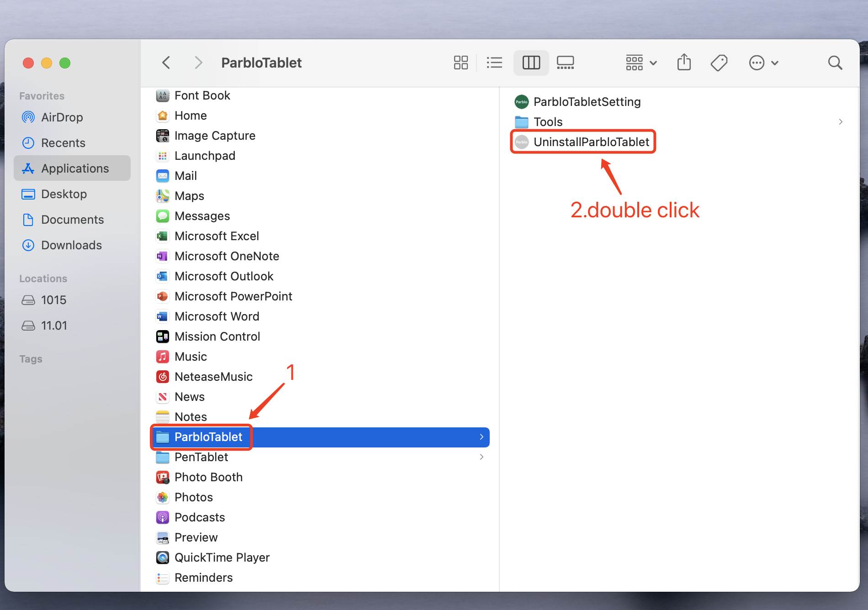Open the Tags toolbar button
Image resolution: width=868 pixels, height=610 pixels.
[x=719, y=63]
